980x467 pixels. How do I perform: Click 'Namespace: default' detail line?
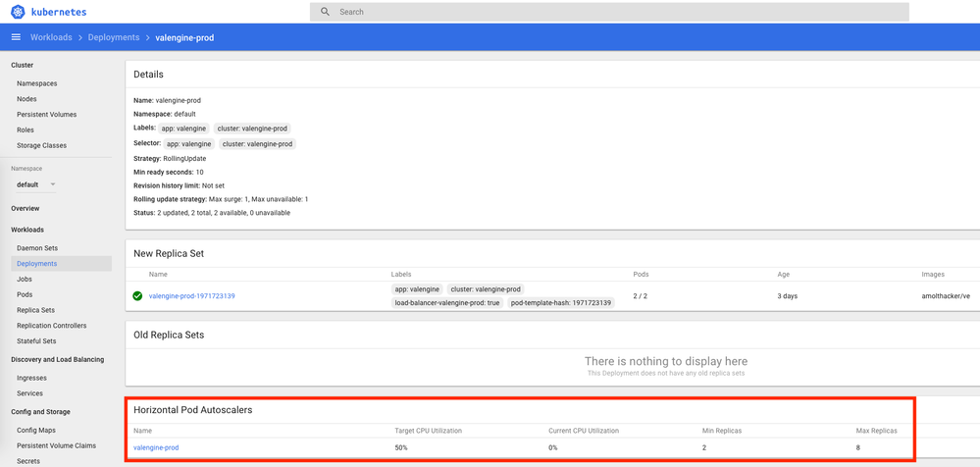tap(165, 114)
